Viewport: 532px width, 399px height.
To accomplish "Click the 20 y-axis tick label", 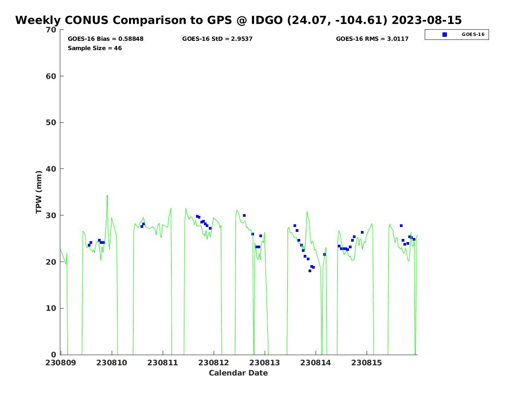I will click(x=51, y=262).
